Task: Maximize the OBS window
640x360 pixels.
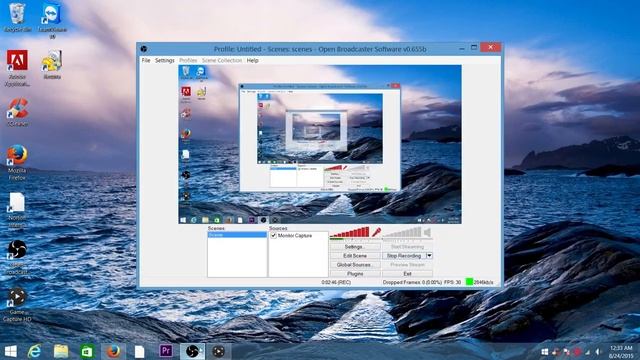Action: pyautogui.click(x=474, y=48)
